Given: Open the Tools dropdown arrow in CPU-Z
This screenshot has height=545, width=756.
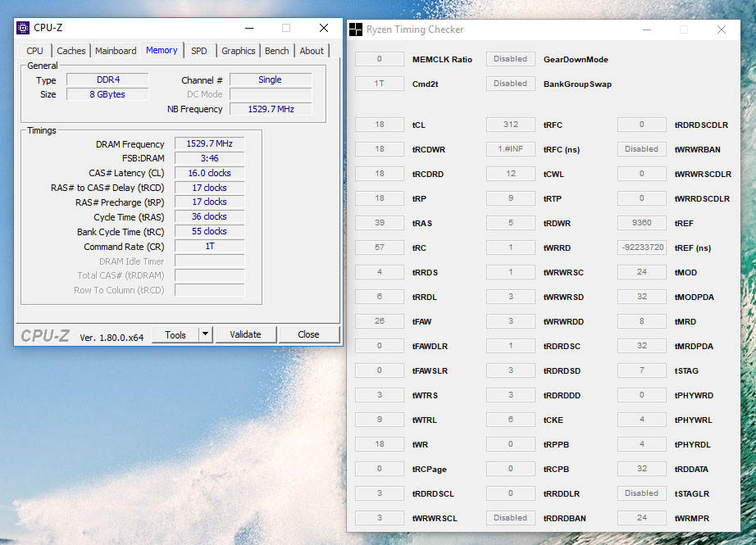Looking at the screenshot, I should 205,334.
